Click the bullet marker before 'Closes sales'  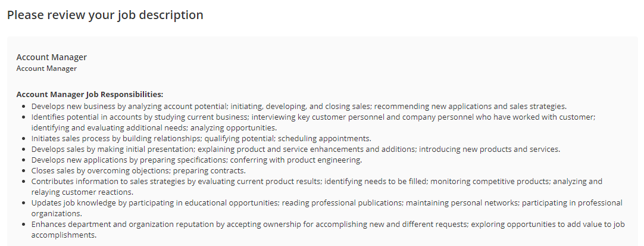point(24,171)
